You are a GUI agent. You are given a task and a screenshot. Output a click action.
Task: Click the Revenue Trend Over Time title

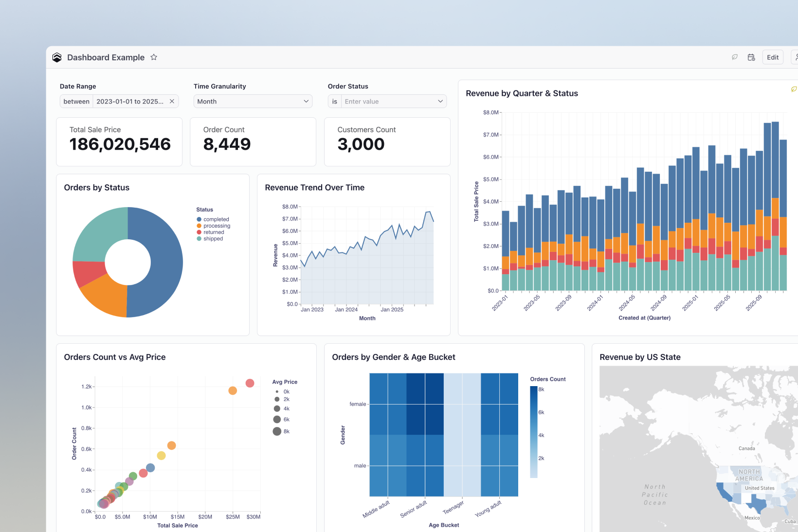(314, 188)
